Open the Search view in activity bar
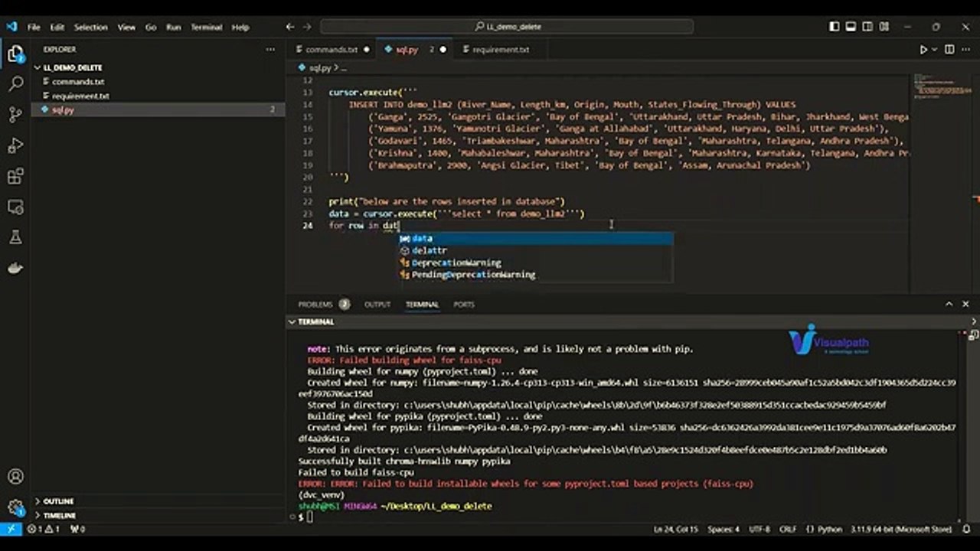The width and height of the screenshot is (980, 551). coord(15,84)
